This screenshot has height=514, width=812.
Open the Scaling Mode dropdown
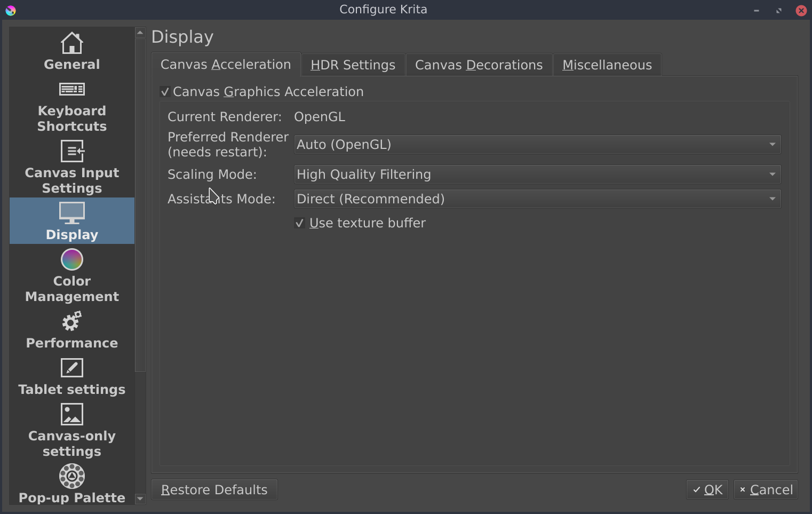537,175
